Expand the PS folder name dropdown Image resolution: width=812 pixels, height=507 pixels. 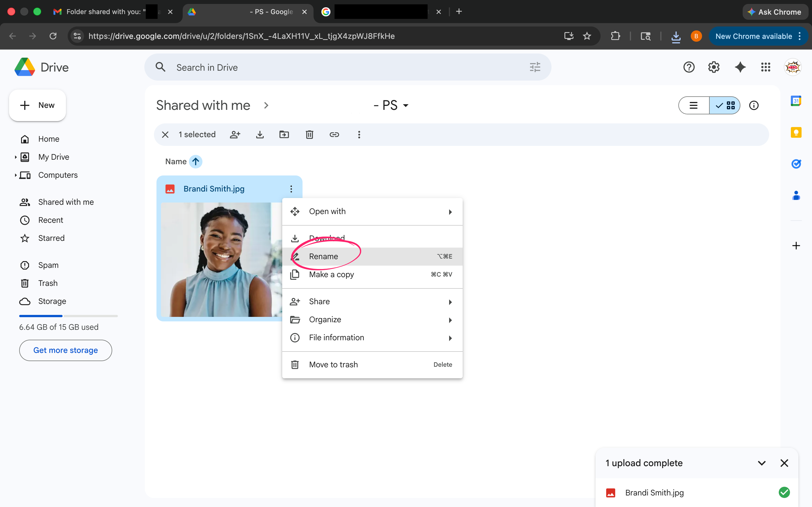click(x=406, y=106)
